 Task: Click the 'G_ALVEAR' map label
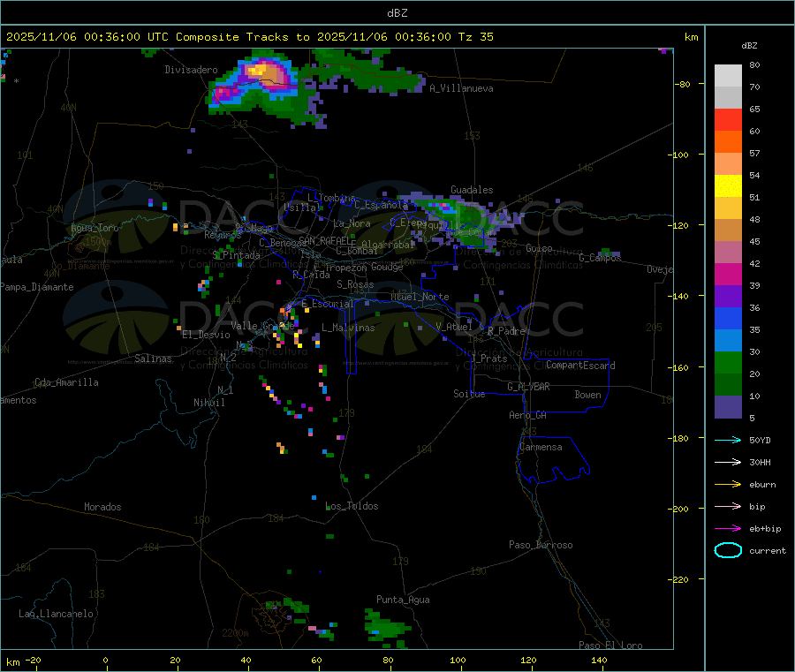point(528,387)
